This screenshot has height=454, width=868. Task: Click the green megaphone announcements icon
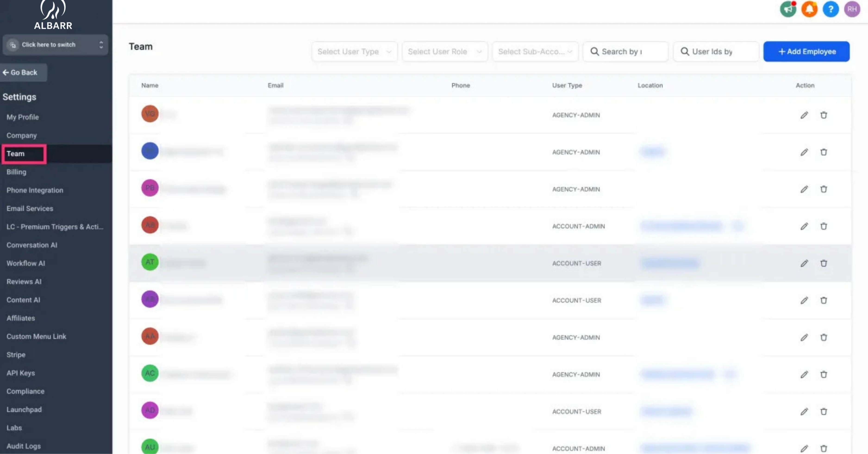click(x=788, y=9)
